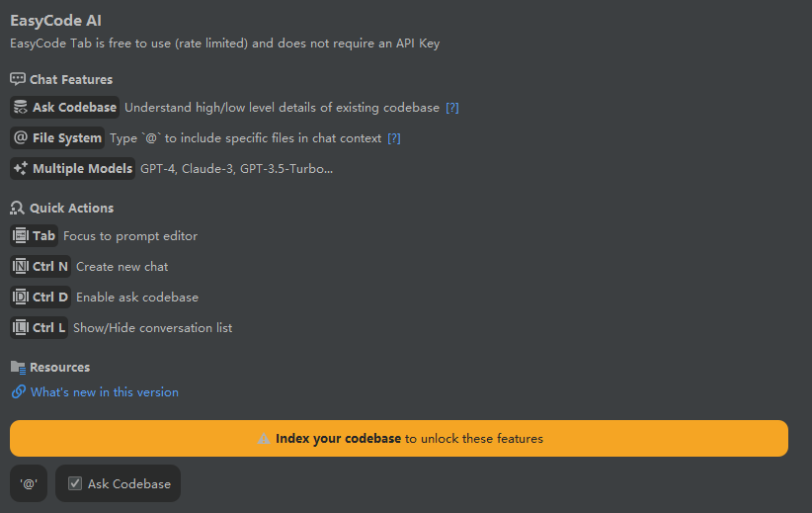
Task: Click the N key icon in Ctrl N badge
Action: (x=21, y=266)
